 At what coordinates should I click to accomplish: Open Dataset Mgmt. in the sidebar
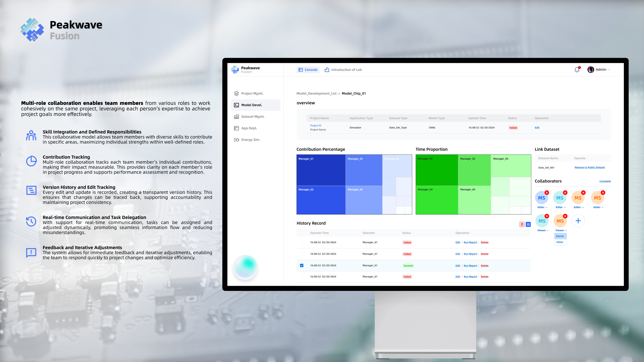pos(253,117)
